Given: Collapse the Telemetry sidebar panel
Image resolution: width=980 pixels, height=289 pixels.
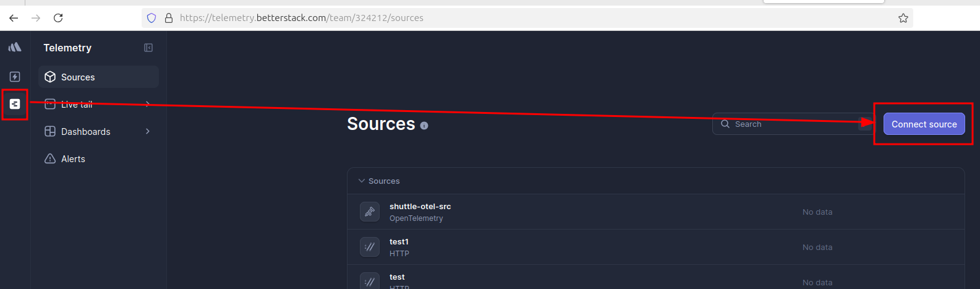Looking at the screenshot, I should point(148,48).
